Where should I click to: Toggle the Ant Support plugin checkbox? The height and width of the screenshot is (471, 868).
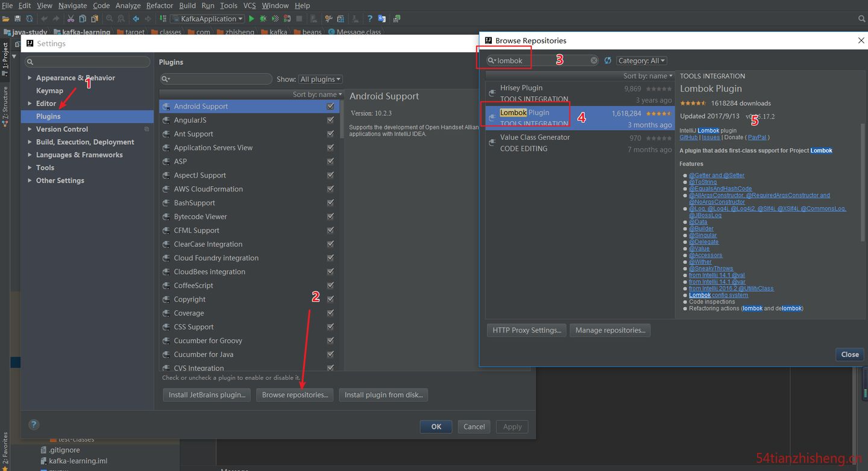330,134
